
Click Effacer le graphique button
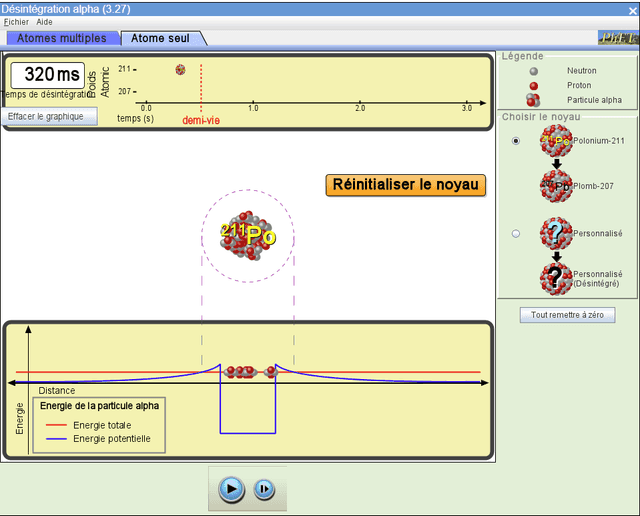coord(50,116)
